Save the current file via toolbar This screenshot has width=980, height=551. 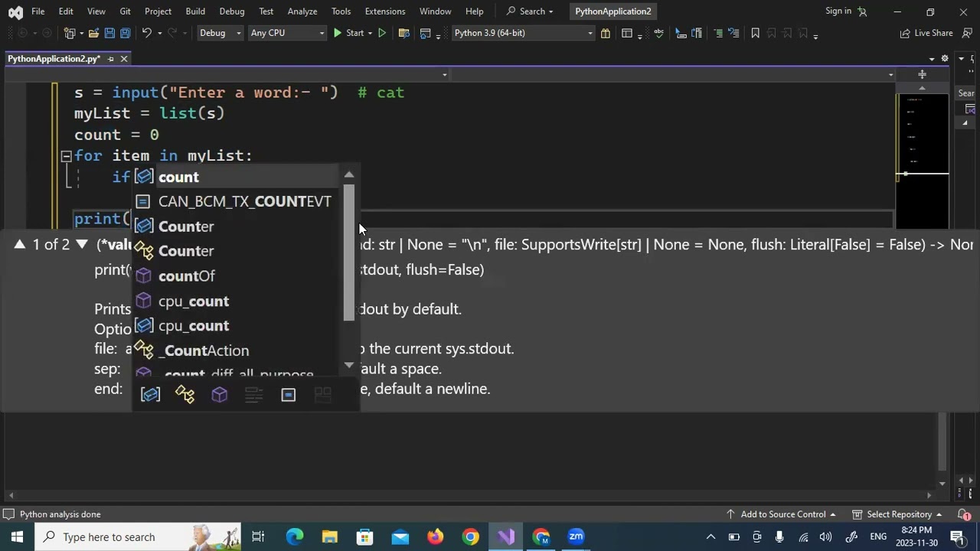point(109,33)
